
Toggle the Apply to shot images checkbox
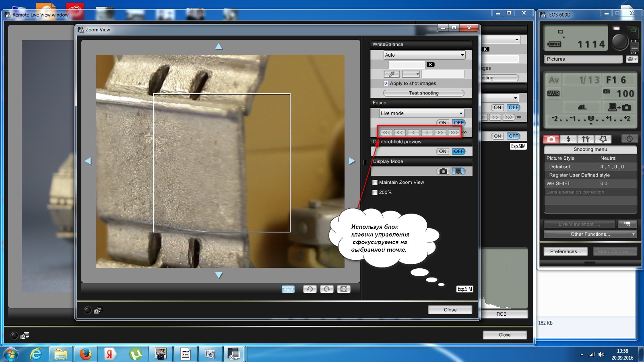386,84
